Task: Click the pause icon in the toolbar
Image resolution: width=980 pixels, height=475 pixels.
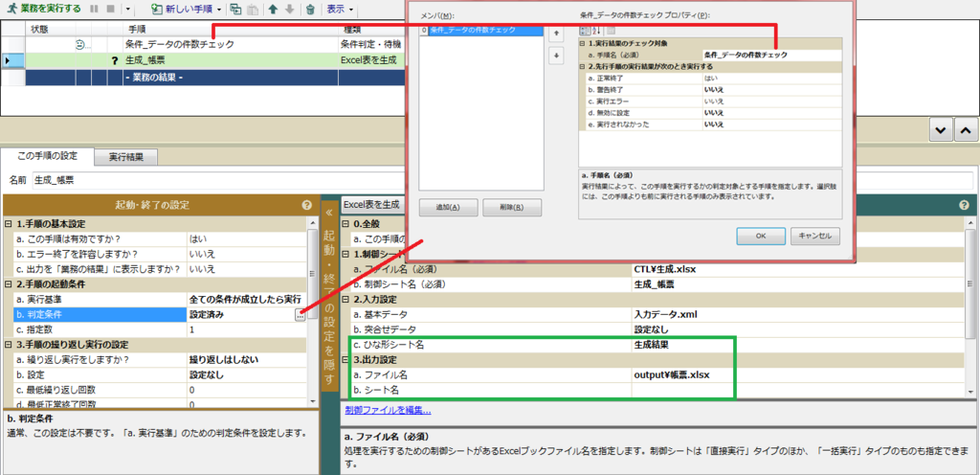Action: pyautogui.click(x=95, y=10)
